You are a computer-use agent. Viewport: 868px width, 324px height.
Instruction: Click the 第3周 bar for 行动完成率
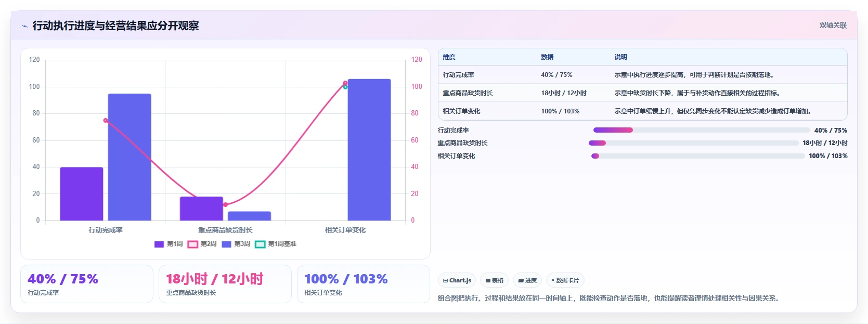(x=129, y=157)
